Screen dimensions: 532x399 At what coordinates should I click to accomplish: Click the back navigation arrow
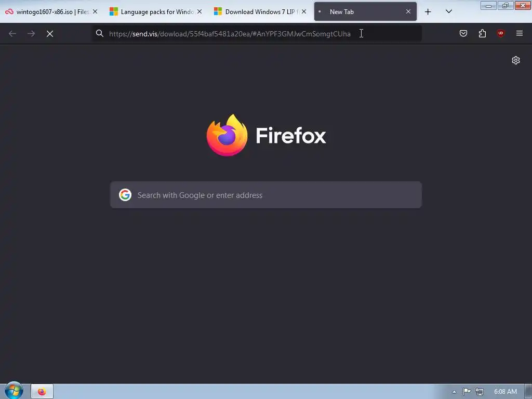pos(12,34)
